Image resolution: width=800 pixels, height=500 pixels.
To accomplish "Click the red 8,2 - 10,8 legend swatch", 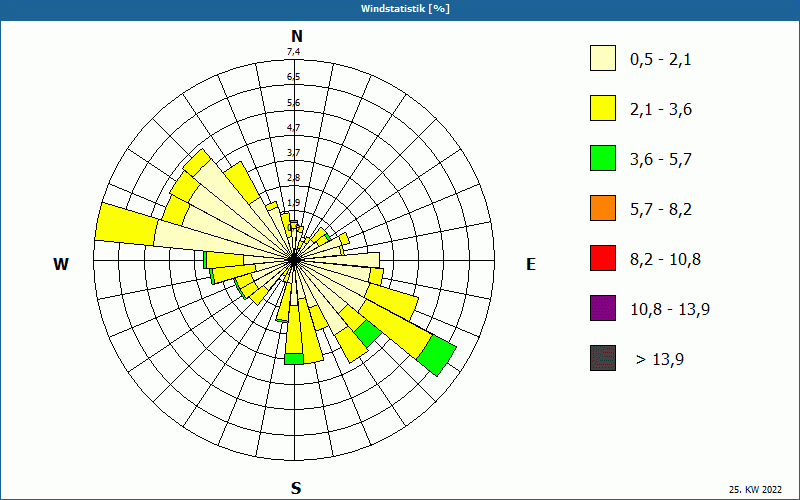I will pyautogui.click(x=603, y=258).
